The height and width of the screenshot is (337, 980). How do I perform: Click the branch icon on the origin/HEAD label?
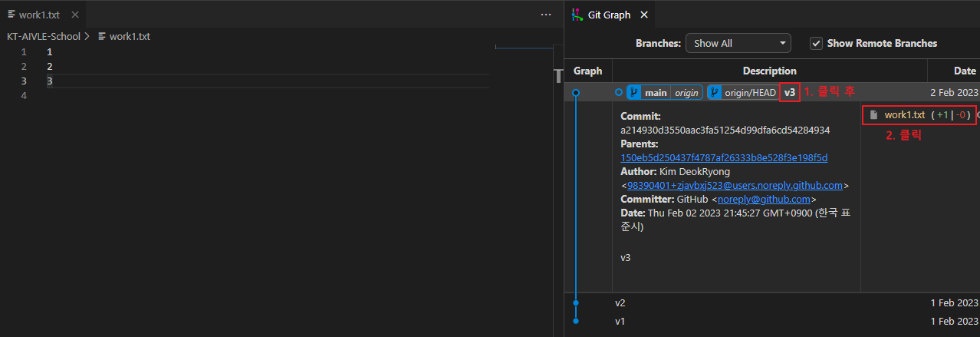715,93
